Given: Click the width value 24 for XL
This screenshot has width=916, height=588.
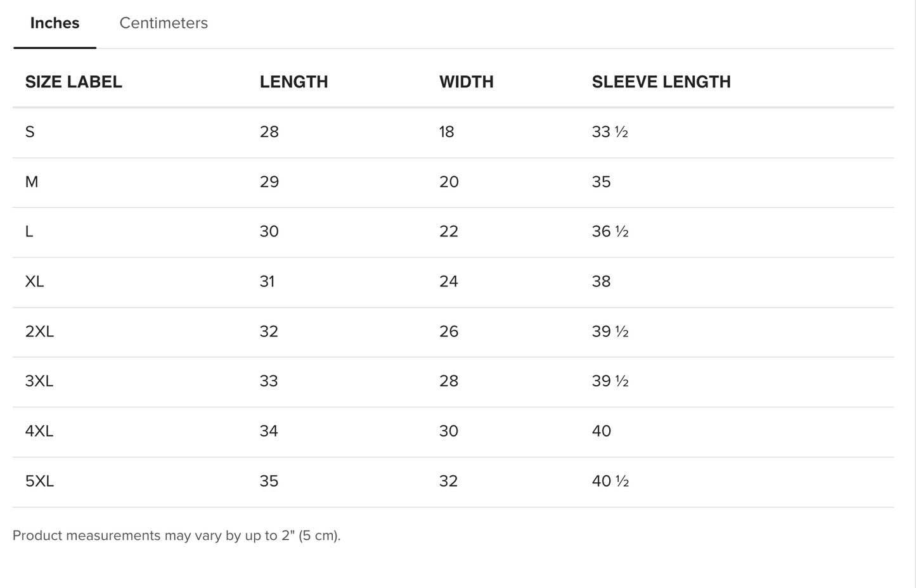Looking at the screenshot, I should [x=448, y=281].
